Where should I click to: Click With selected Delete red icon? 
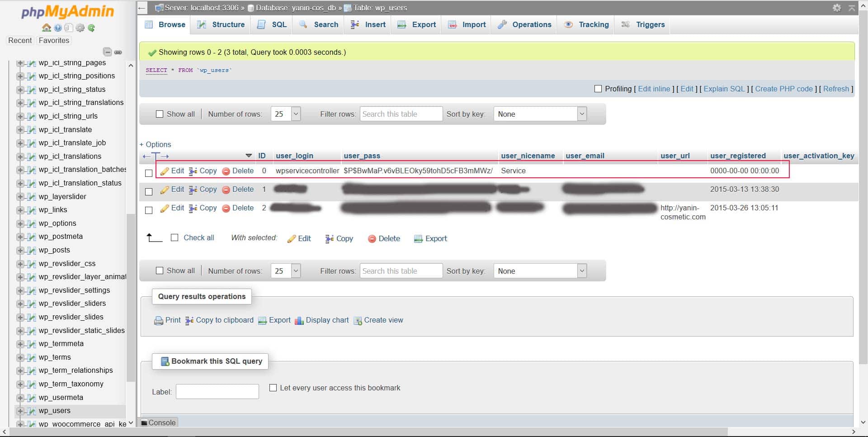(x=372, y=239)
